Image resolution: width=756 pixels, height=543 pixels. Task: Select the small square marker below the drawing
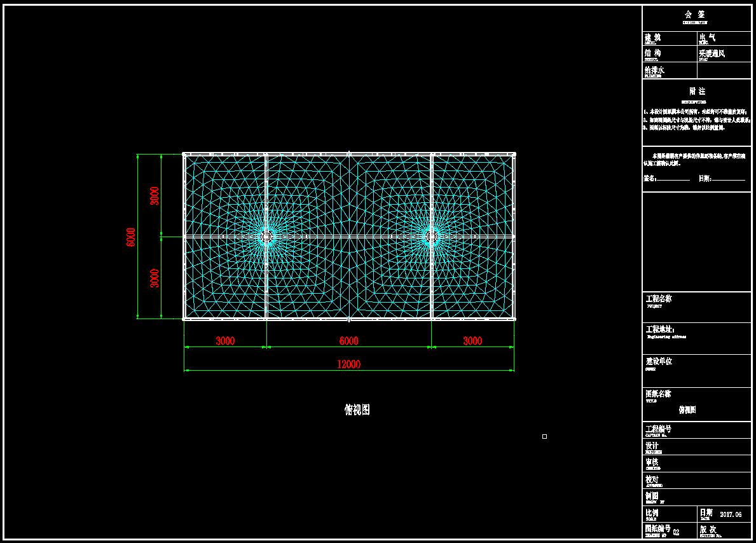(x=544, y=436)
